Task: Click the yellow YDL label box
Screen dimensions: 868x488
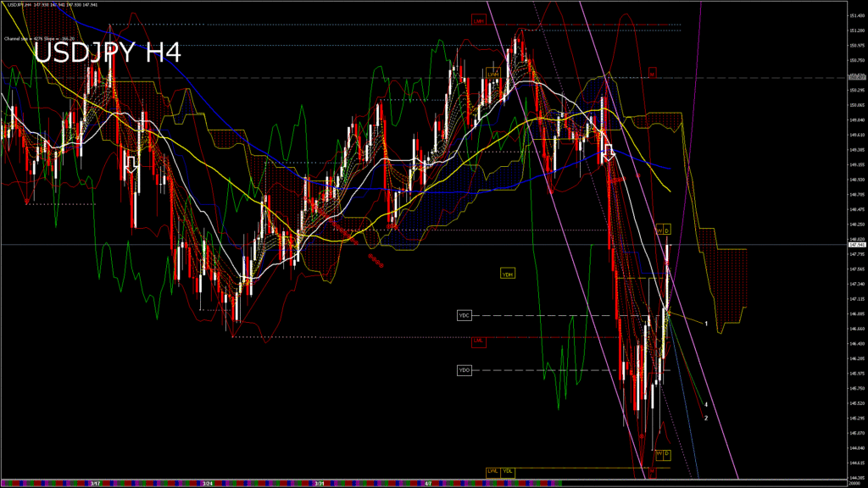Action: click(x=508, y=472)
